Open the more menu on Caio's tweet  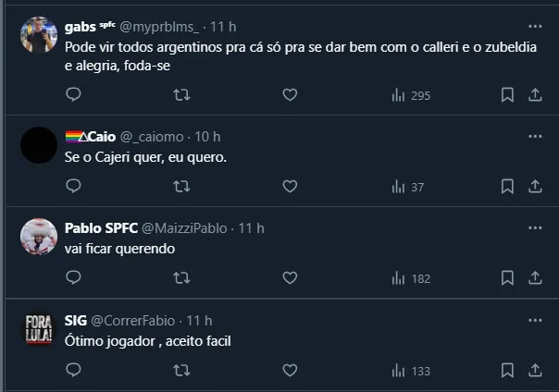pos(535,137)
